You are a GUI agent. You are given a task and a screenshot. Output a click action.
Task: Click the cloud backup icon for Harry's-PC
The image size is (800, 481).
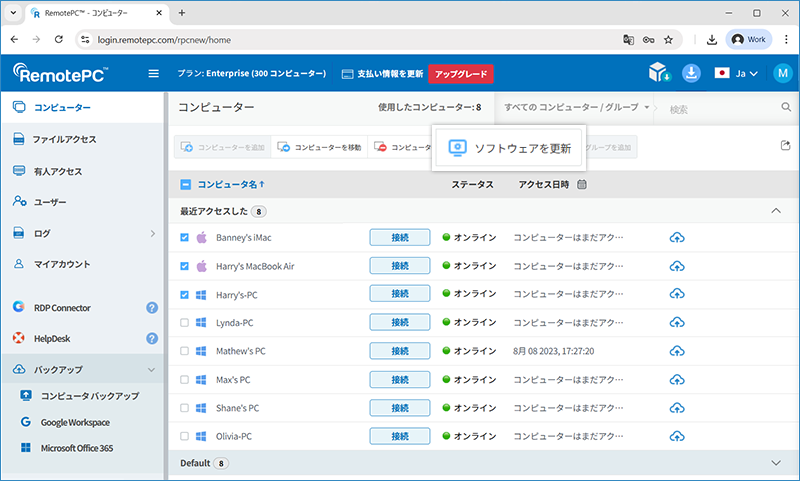pos(677,293)
